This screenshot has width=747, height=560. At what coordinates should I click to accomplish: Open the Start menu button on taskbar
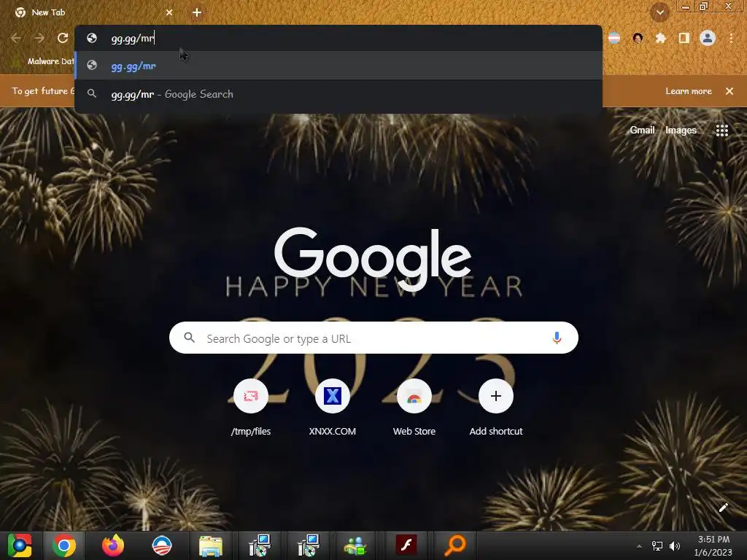(20, 545)
